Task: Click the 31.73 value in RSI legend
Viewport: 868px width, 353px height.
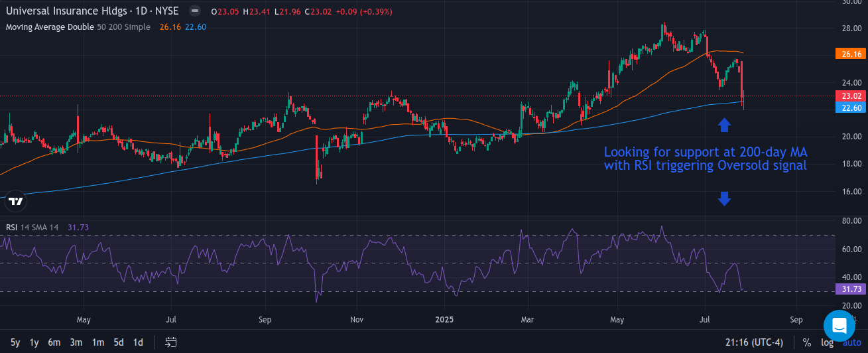Action: click(78, 227)
